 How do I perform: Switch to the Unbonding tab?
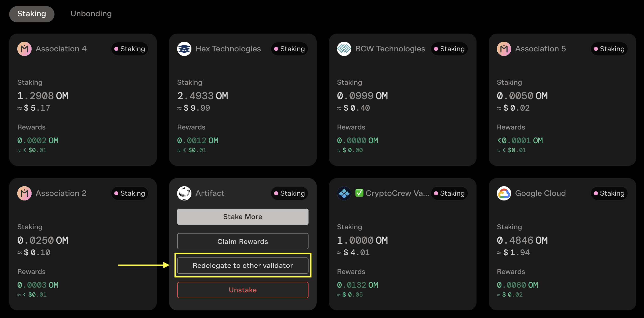pyautogui.click(x=91, y=14)
